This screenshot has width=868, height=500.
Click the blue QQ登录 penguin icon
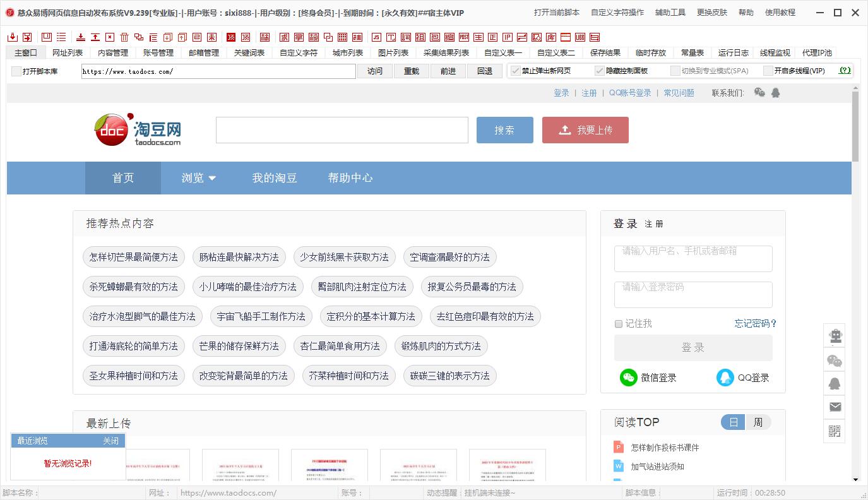(725, 378)
